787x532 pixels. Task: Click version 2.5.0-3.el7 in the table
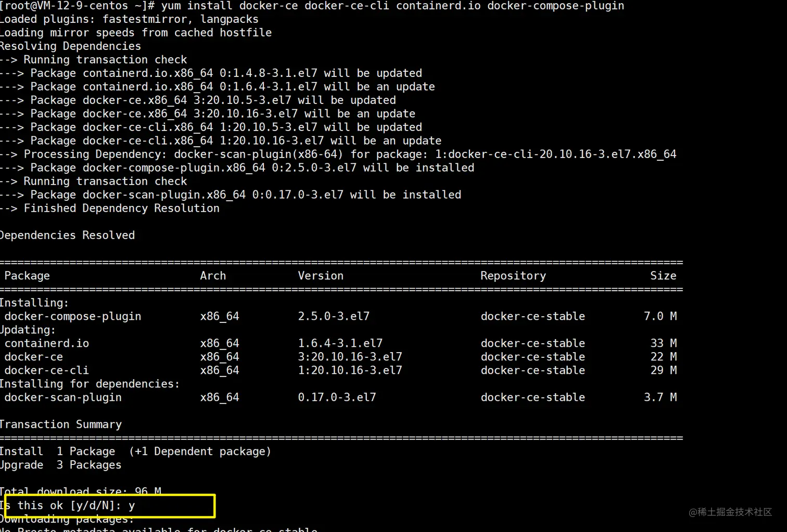334,317
